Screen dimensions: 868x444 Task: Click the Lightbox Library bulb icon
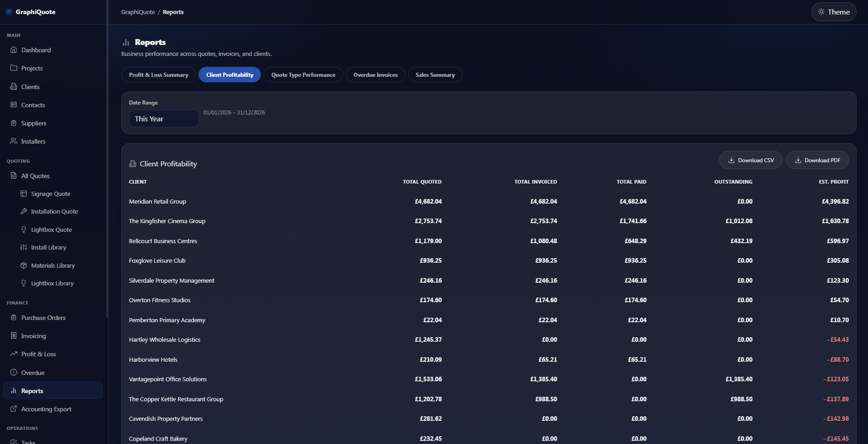(24, 283)
